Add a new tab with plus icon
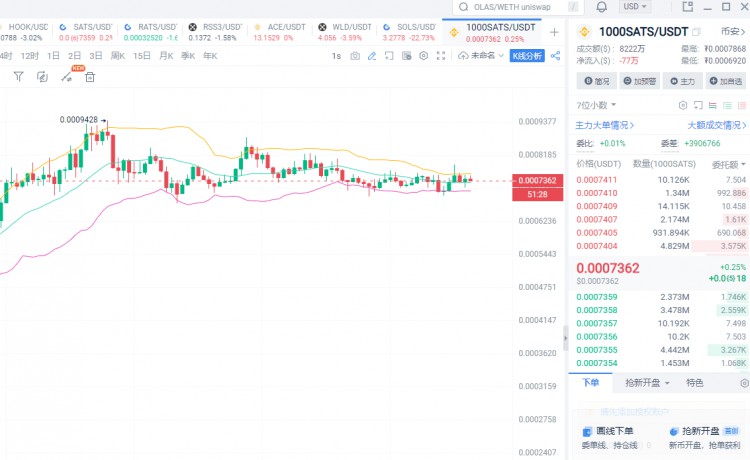Image resolution: width=750 pixels, height=460 pixels. click(554, 33)
